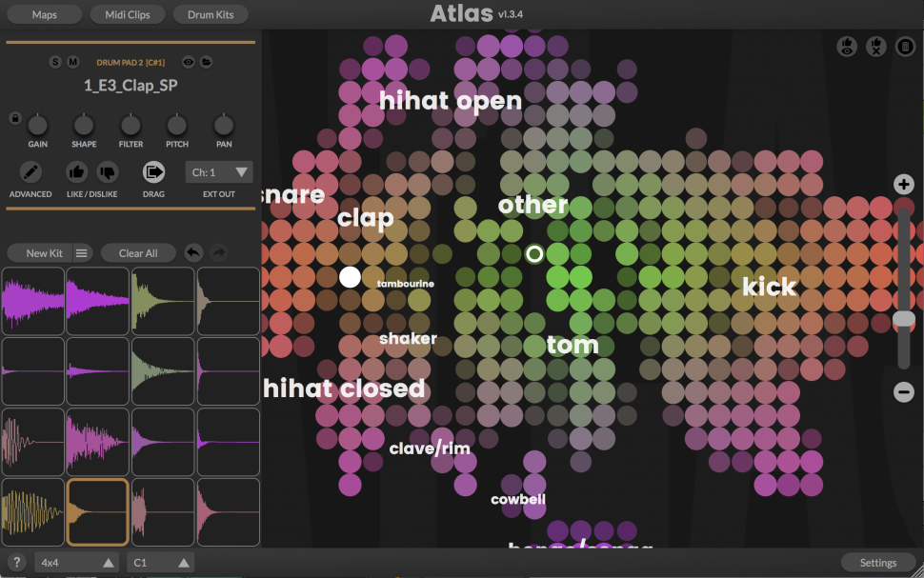The image size is (924, 578).
Task: Select the orange-outlined selected drum pad
Action: 98,512
